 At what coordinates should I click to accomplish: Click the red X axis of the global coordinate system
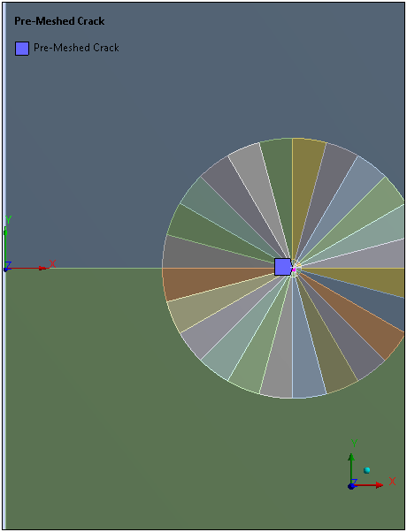point(27,268)
